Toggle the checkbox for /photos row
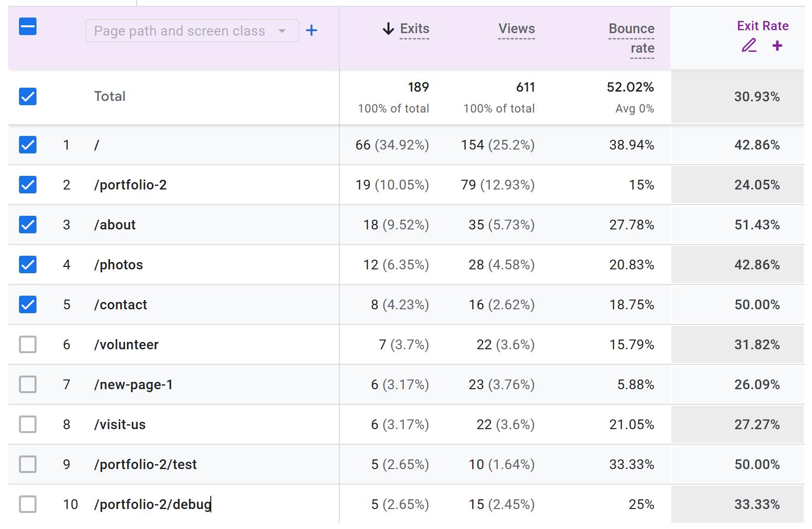The image size is (812, 529). tap(28, 264)
